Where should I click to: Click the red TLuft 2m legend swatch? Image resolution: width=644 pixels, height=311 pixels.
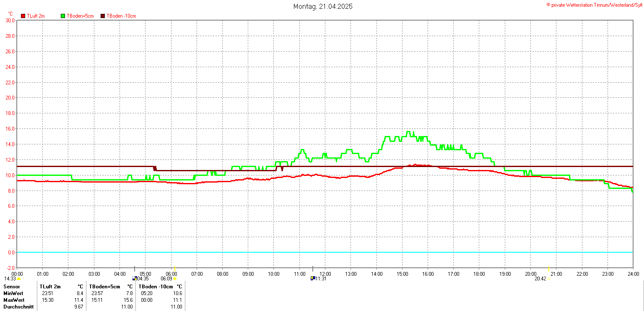click(x=23, y=16)
